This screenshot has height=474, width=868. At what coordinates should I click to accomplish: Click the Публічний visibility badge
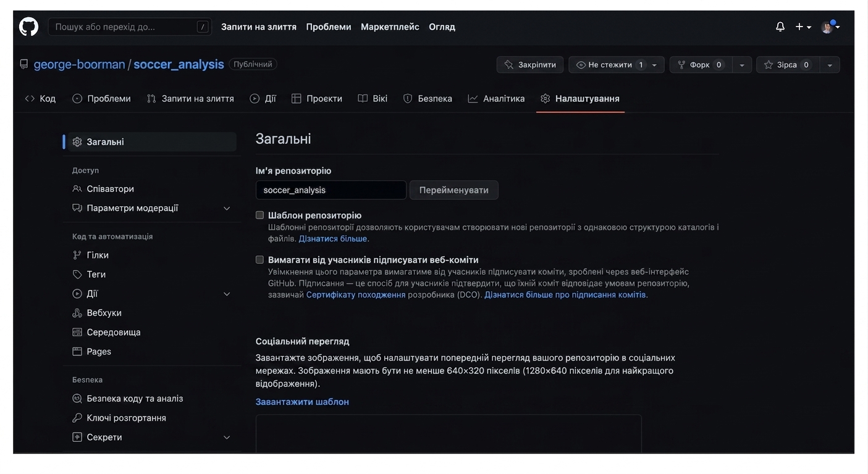click(253, 64)
